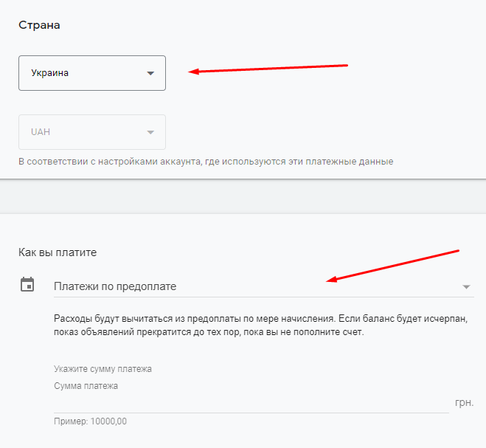Click the calendar icon beside payment method
Viewport: 486px width, 448px height.
(27, 285)
